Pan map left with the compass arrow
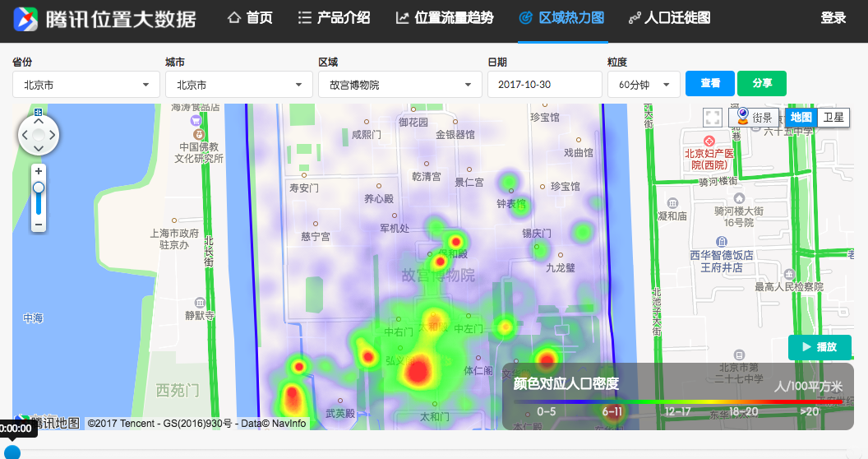Screen dimensions: 868x459 [x=25, y=135]
